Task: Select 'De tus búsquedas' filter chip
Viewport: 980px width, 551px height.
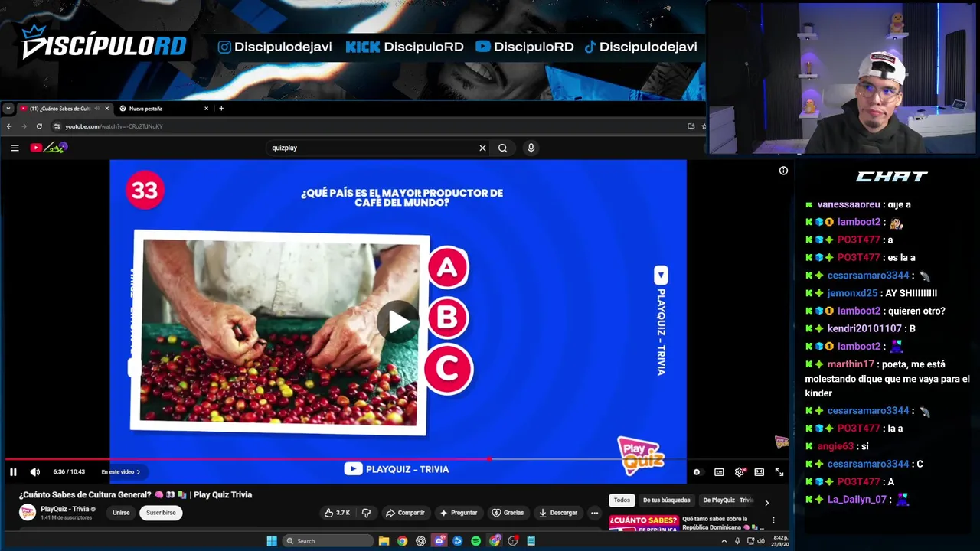Action: [x=666, y=500]
